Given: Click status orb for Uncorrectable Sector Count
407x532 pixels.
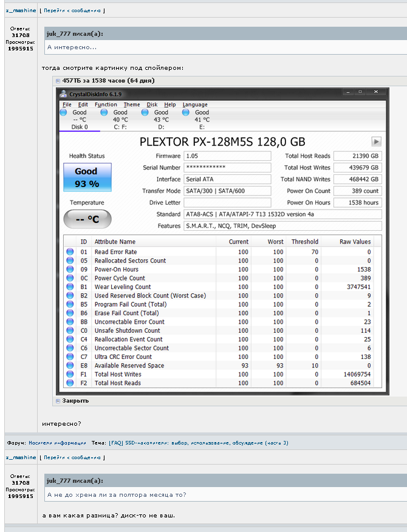Looking at the screenshot, I should pyautogui.click(x=70, y=348).
